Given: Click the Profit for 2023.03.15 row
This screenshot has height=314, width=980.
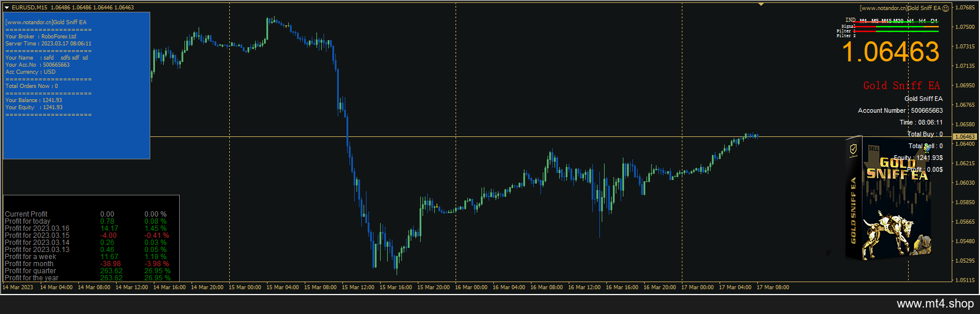Looking at the screenshot, I should [x=87, y=235].
